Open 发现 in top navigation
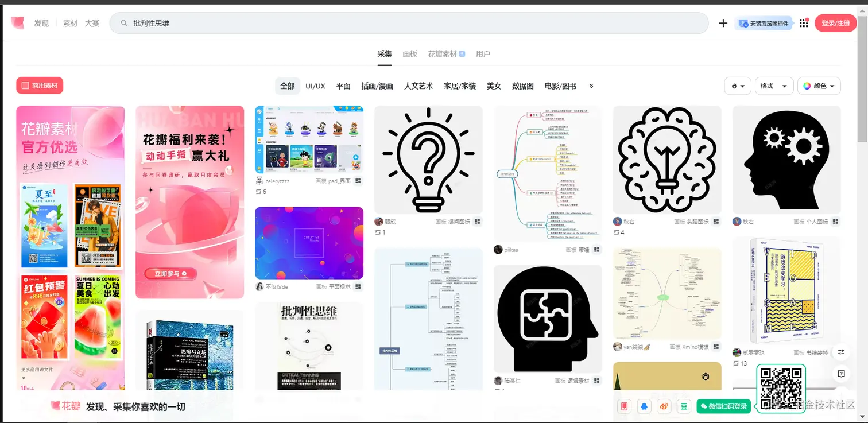 click(41, 23)
